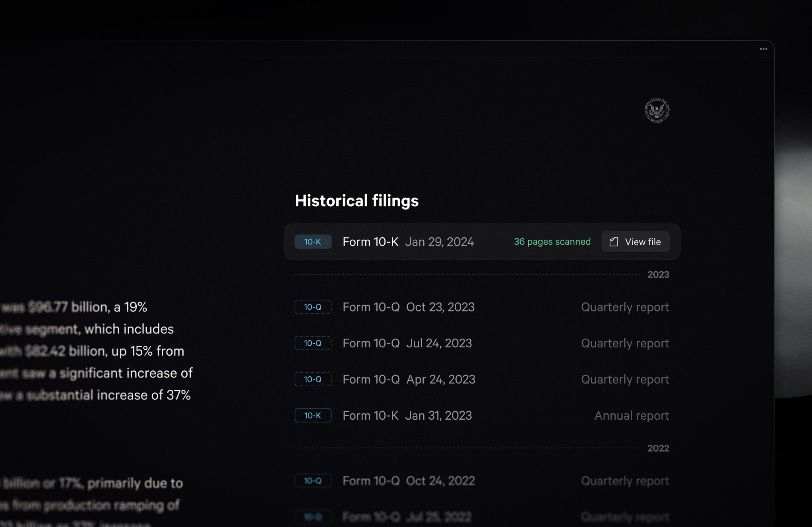Select the Form 10-Q Jul 24, 2023 filing
Screen dimensions: 812x527
click(x=407, y=343)
